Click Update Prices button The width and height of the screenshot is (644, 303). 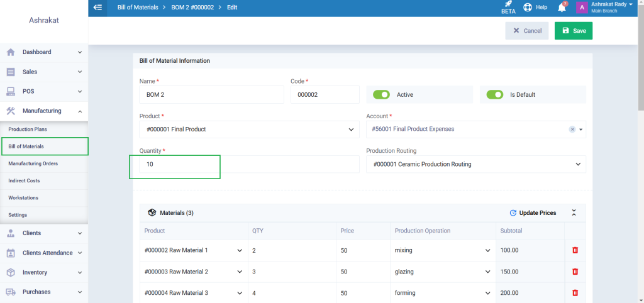pyautogui.click(x=533, y=212)
